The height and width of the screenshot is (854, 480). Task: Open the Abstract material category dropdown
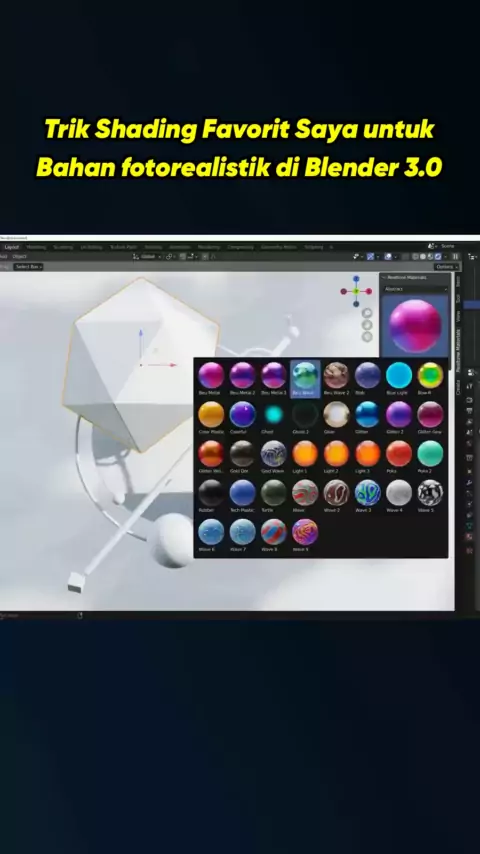pos(415,289)
